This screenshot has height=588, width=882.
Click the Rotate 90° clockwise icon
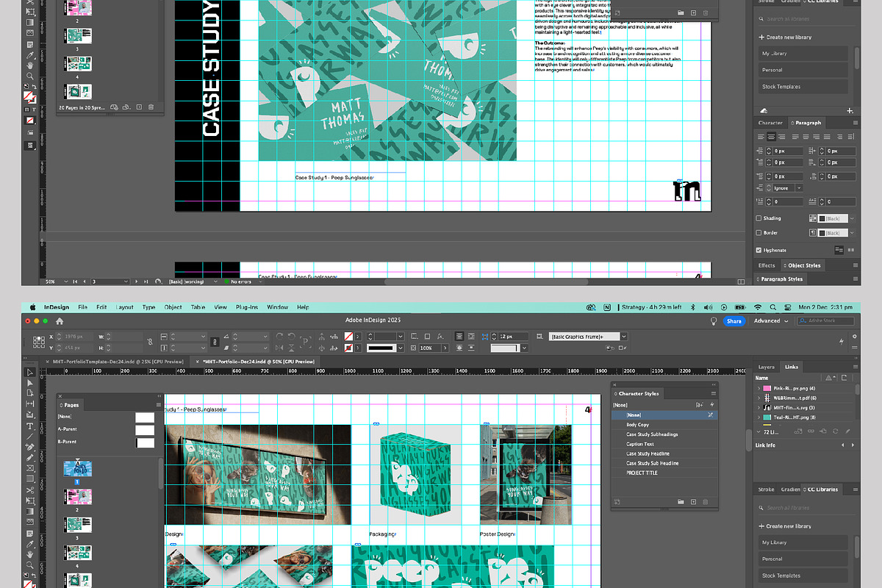[x=280, y=337]
